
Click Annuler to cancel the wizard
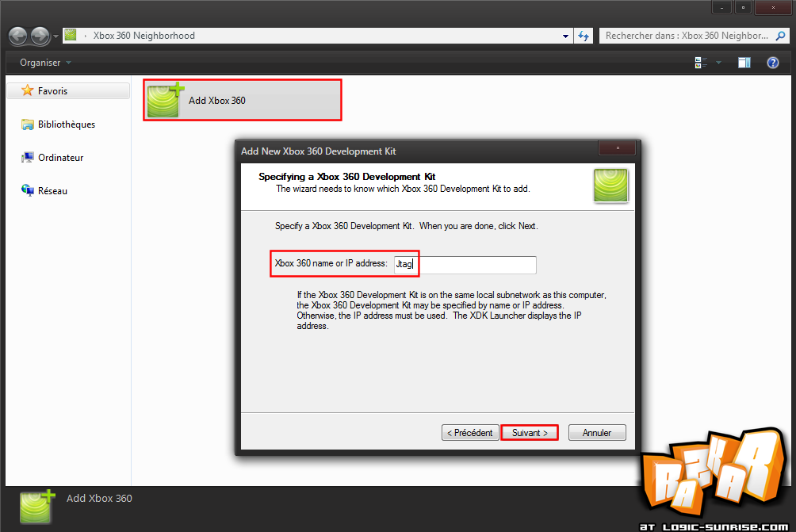tap(597, 433)
